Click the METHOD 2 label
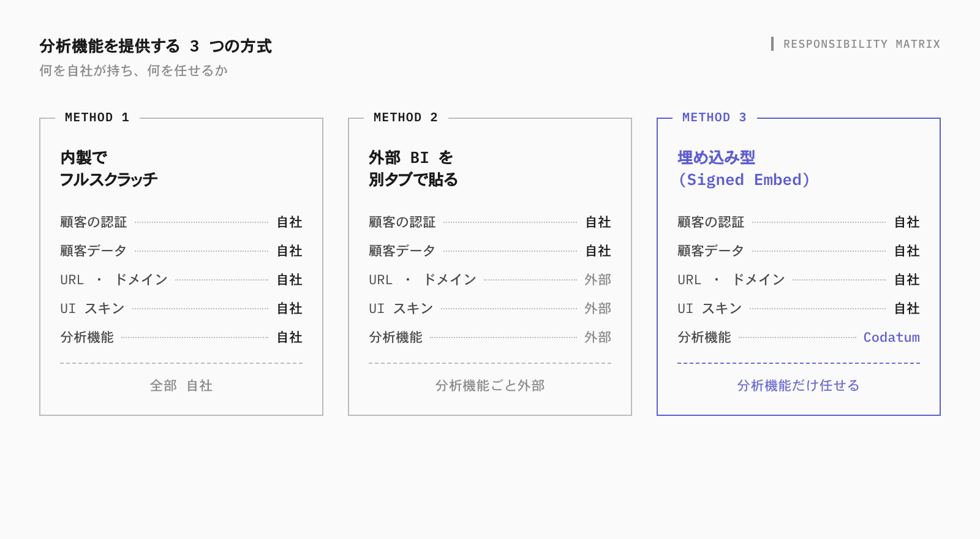 pyautogui.click(x=405, y=117)
